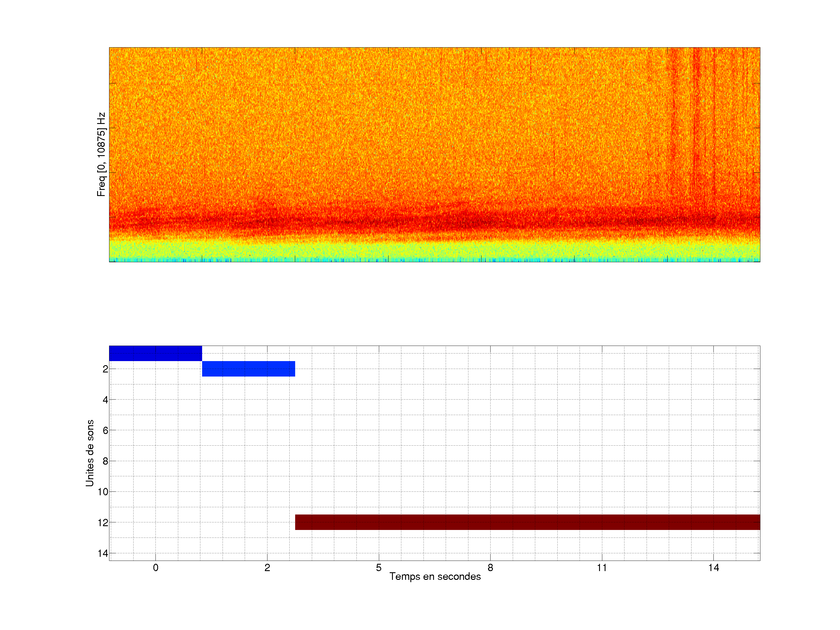Click the x-axis tick label '5'
Image resolution: width=840 pixels, height=630 pixels.
click(379, 568)
